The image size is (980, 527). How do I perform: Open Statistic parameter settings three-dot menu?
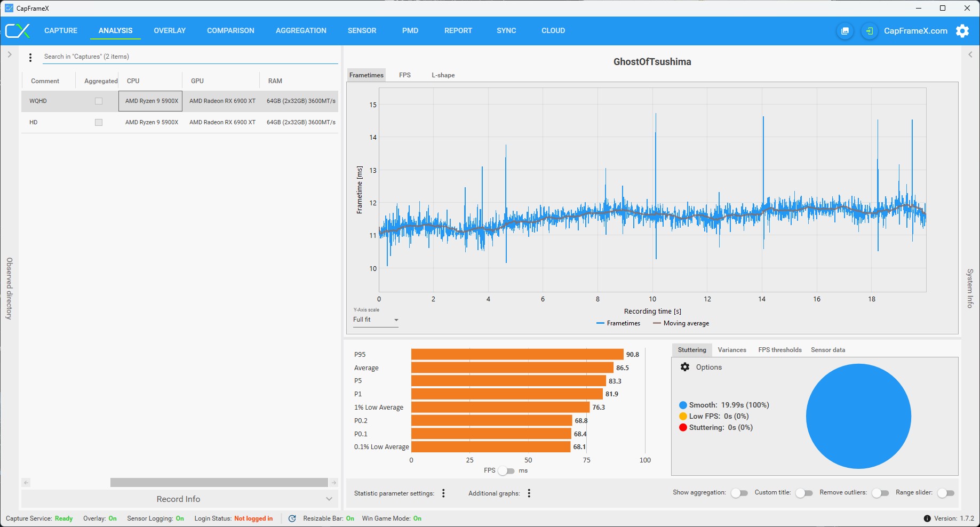[x=443, y=493]
